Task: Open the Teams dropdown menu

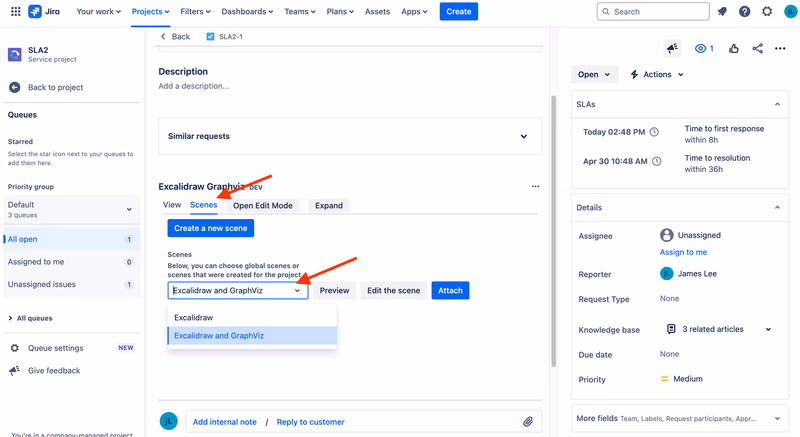Action: coord(299,11)
